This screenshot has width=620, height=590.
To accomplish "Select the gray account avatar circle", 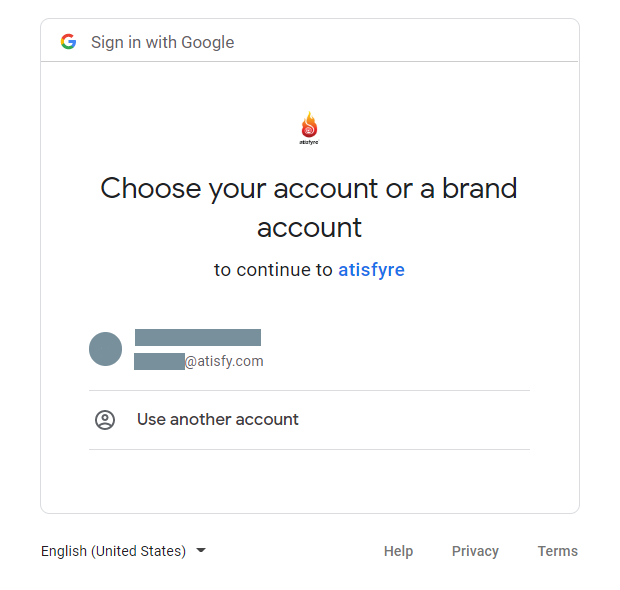I will (x=105, y=349).
